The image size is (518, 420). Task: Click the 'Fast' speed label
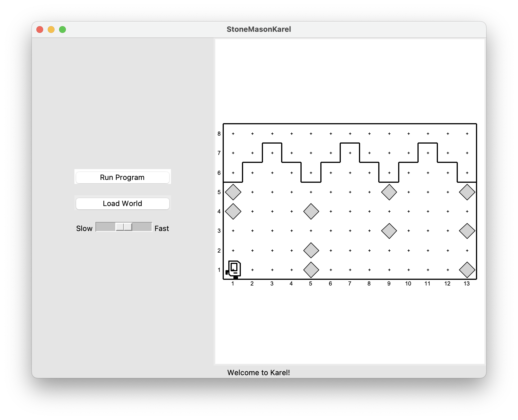coord(162,228)
